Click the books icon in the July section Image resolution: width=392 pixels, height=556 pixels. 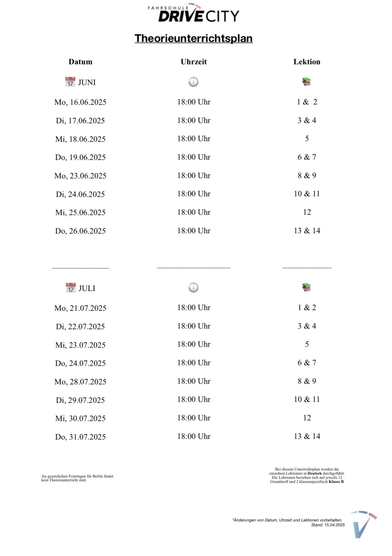pos(307,288)
